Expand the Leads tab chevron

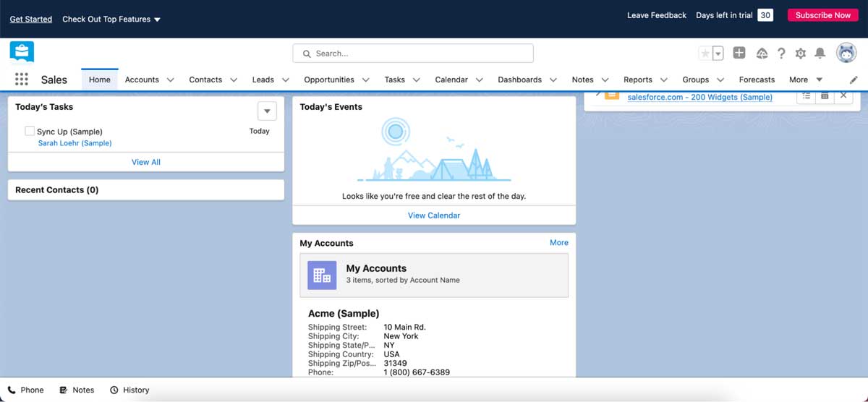[286, 80]
